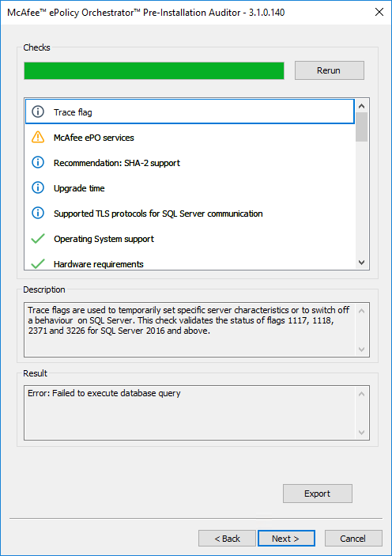Select the McAfee ePO services check
Viewport: 392px width, 556px height.
click(190, 138)
